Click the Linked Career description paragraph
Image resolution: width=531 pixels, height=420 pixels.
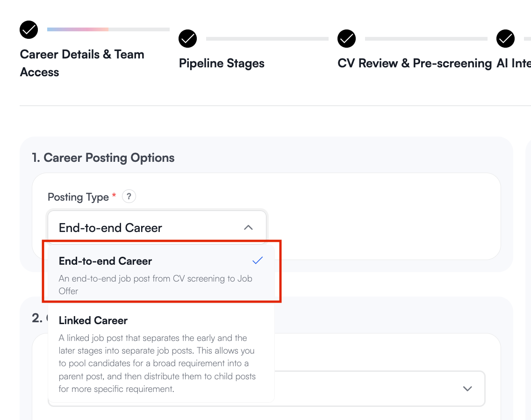[157, 363]
